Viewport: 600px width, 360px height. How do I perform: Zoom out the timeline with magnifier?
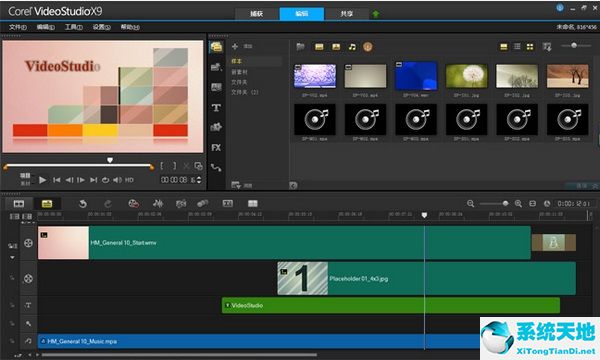471,204
